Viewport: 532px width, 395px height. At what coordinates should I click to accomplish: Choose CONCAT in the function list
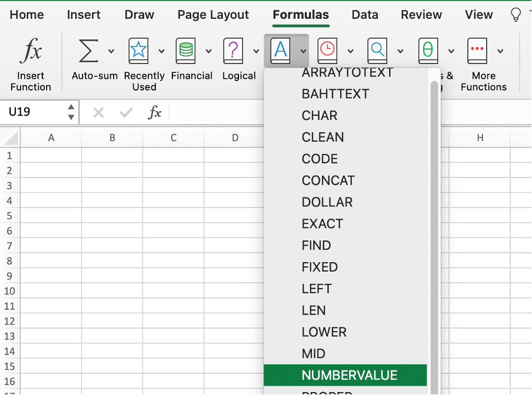(328, 180)
